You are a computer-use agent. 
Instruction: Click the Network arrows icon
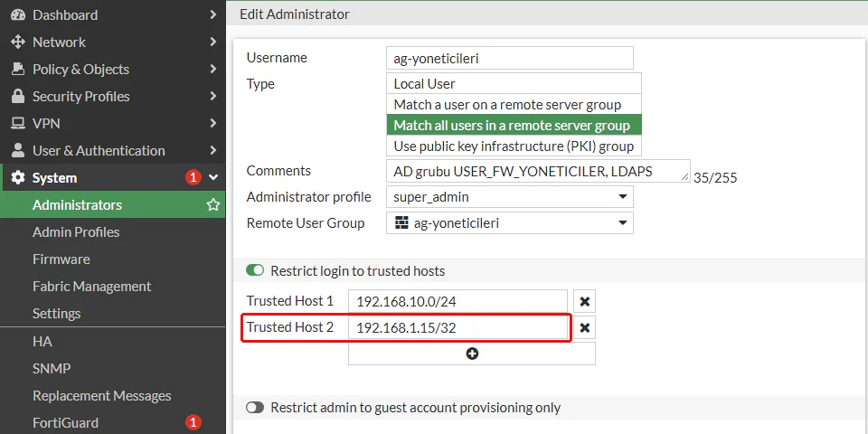coord(18,42)
